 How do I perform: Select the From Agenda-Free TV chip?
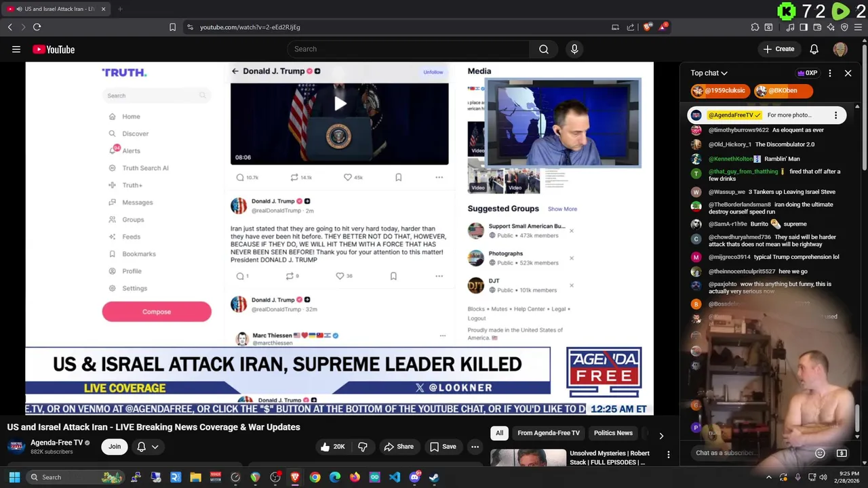tap(549, 433)
